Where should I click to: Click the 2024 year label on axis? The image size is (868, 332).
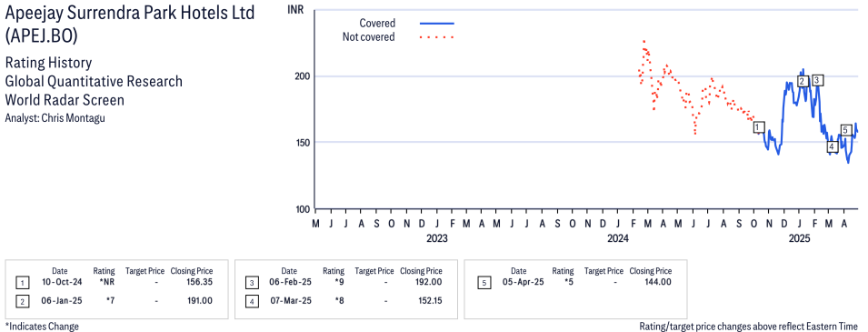(x=618, y=239)
